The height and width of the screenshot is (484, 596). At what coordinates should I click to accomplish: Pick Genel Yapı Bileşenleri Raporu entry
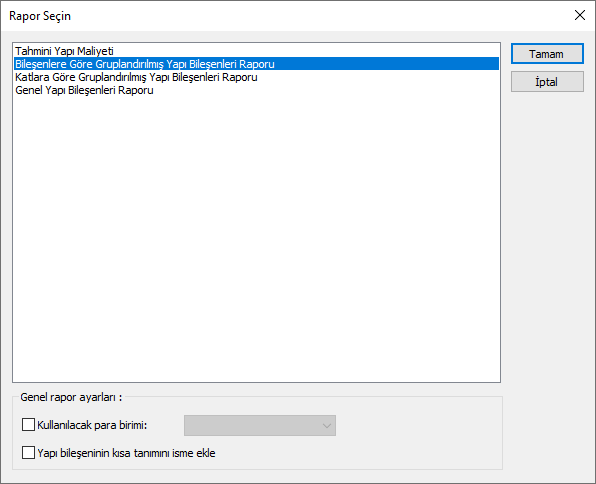tap(84, 90)
